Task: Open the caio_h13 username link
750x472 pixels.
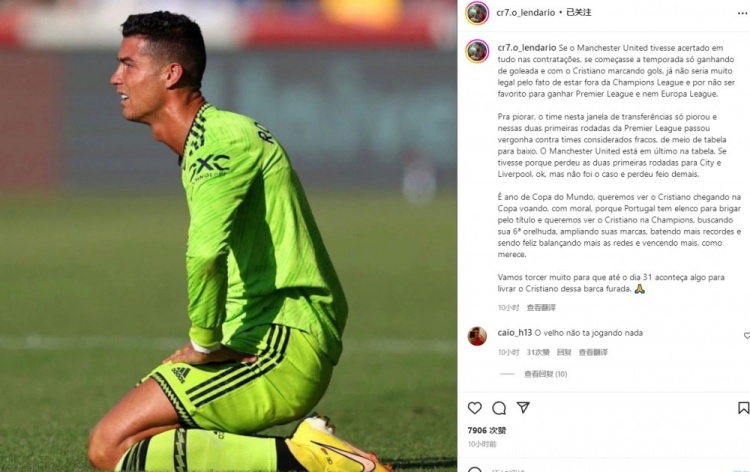Action: click(x=515, y=333)
